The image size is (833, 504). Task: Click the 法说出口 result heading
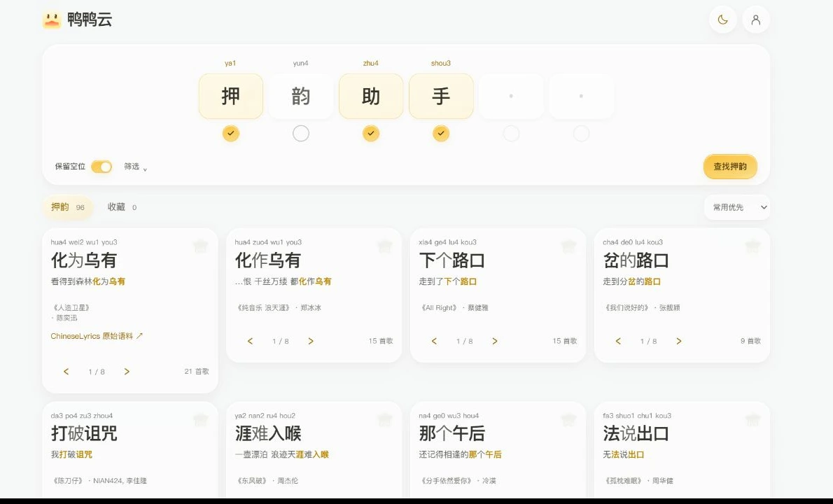tap(636, 433)
